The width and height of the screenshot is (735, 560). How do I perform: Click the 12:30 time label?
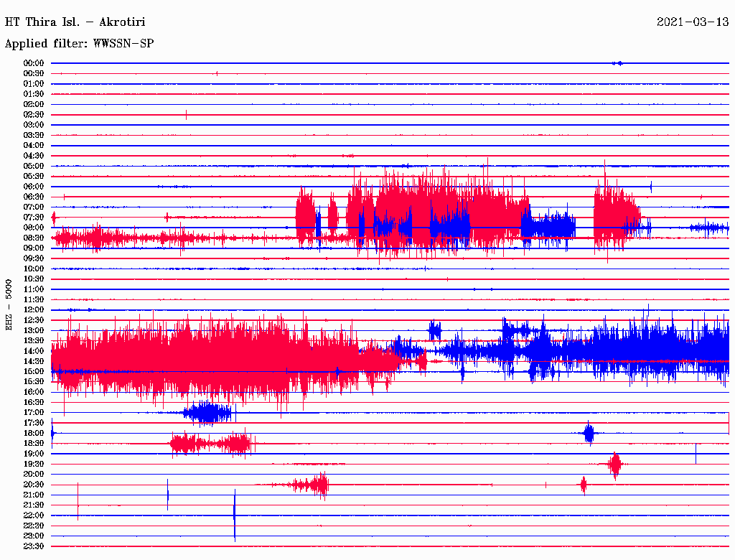(34, 320)
